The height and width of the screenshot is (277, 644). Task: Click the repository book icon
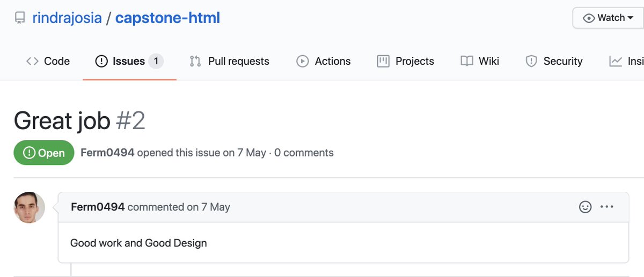pyautogui.click(x=20, y=18)
